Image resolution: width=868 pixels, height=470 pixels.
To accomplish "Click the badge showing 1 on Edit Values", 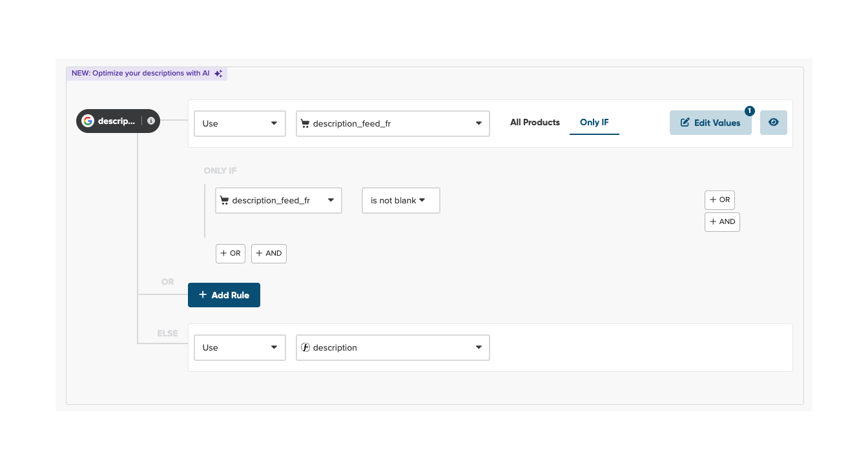I will pos(749,111).
